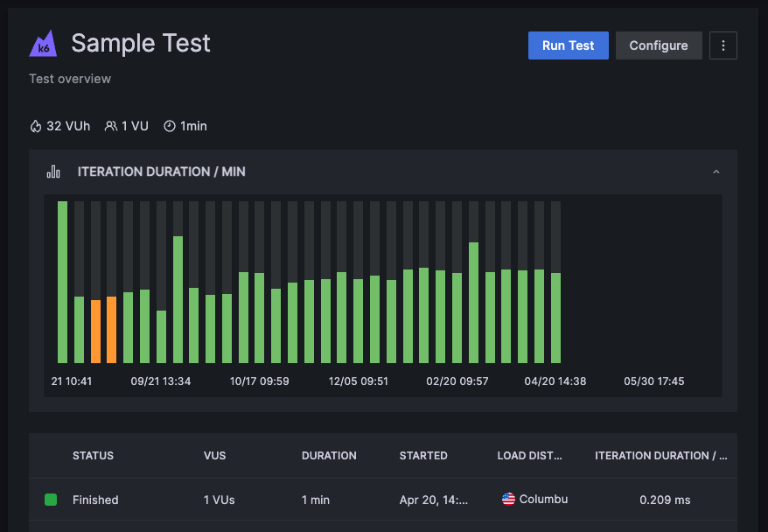Click the "Test overview" subtitle link
This screenshot has width=768, height=532.
(69, 79)
